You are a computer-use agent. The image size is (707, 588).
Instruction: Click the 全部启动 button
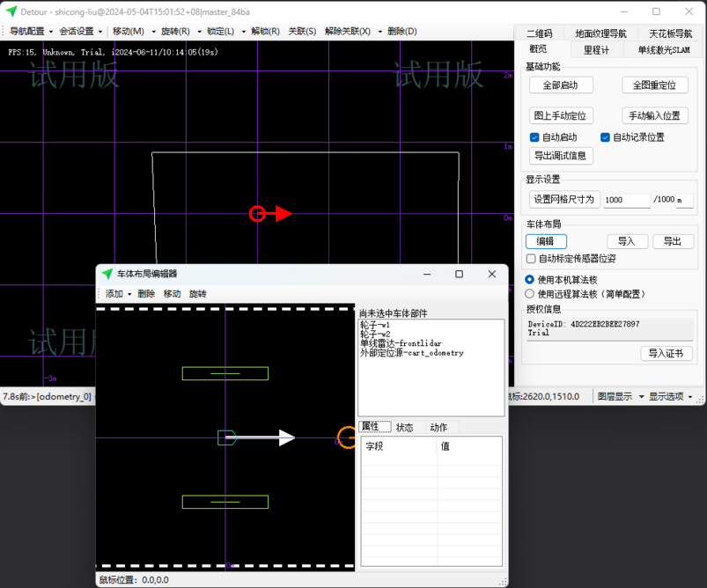pos(561,85)
